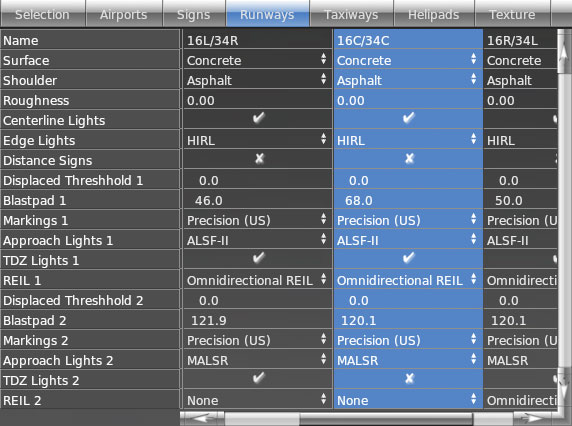Enable Distance Signs for runway 16C/34C
Image resolution: width=572 pixels, height=426 pixels.
pyautogui.click(x=409, y=159)
